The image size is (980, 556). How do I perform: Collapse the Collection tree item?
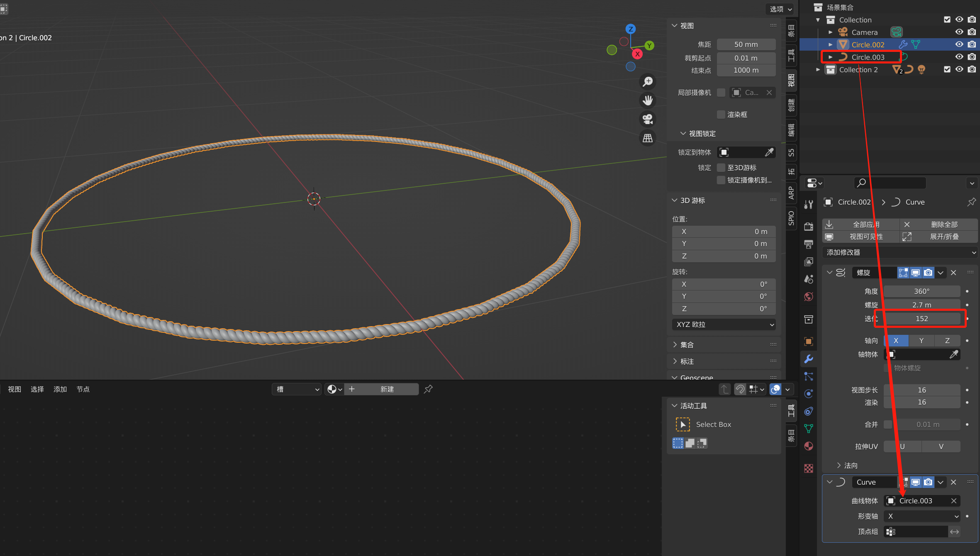point(817,20)
